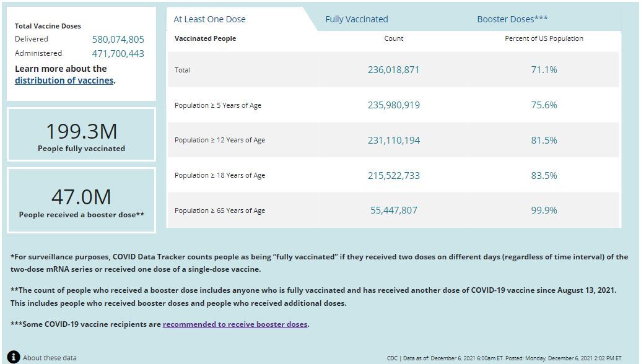
Task: Click the Vaccinated People column header
Action: [205, 38]
